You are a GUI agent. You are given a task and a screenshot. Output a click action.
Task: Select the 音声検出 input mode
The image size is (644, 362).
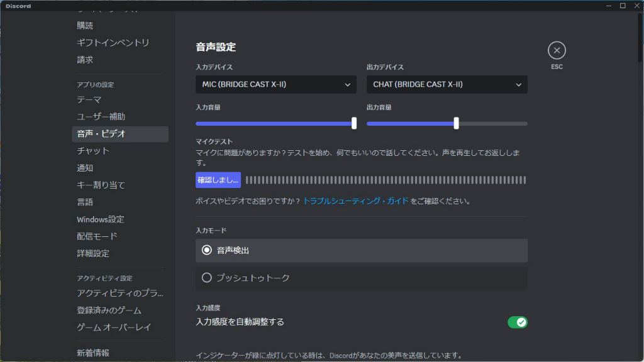point(362,250)
